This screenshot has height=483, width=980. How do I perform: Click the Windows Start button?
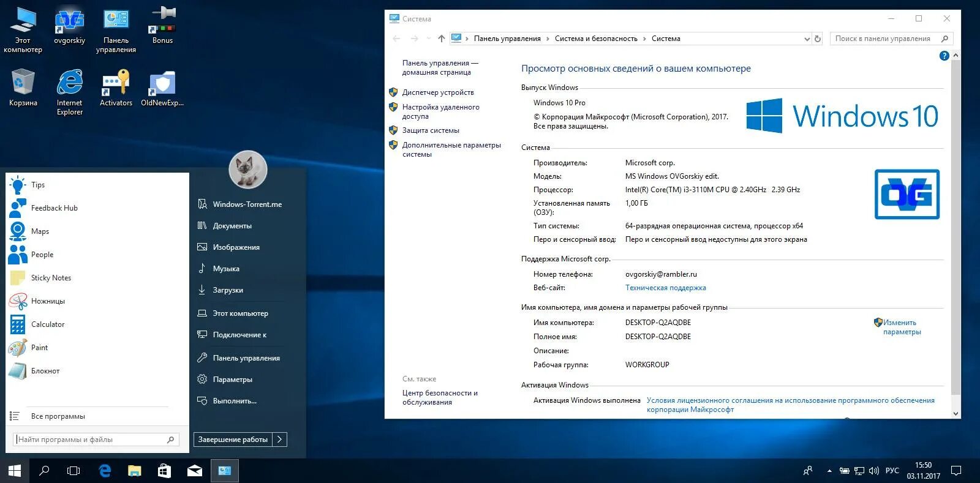[x=15, y=471]
